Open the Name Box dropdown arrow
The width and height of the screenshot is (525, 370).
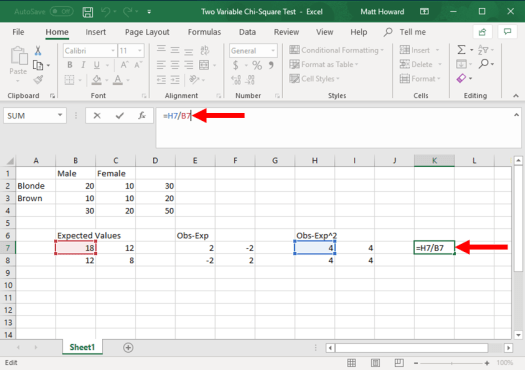tap(60, 116)
